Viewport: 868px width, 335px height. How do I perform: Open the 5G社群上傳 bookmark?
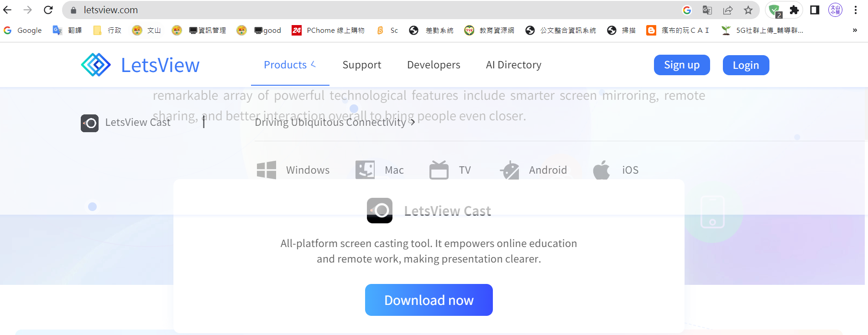click(x=763, y=30)
